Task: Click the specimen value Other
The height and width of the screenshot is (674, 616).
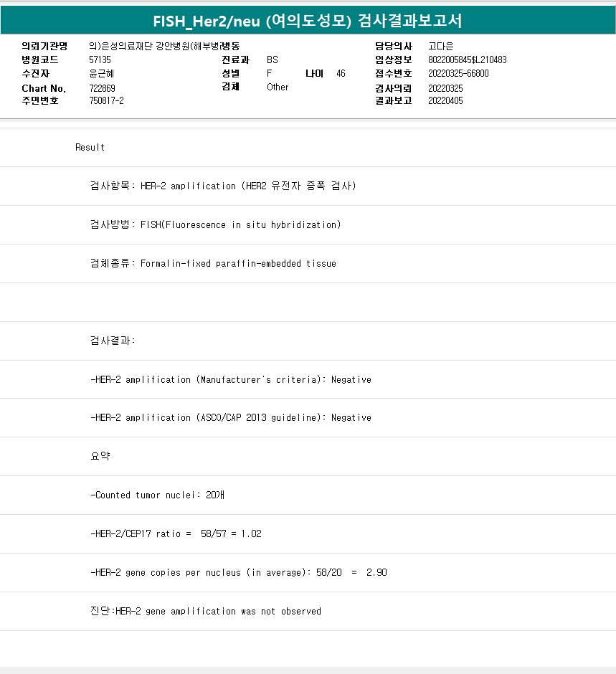Action: 278,87
